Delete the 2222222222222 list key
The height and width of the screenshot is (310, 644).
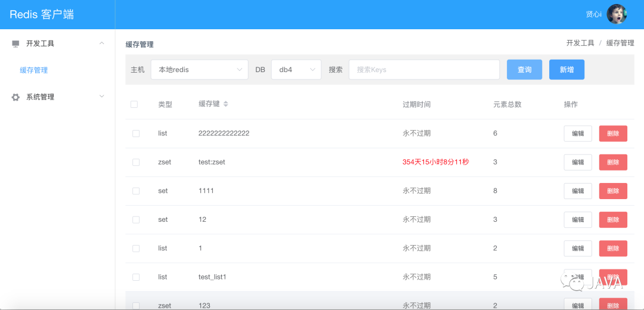613,134
